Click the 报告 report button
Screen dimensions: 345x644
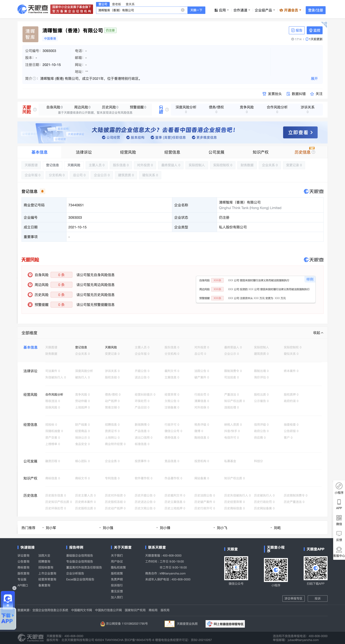coord(296,30)
